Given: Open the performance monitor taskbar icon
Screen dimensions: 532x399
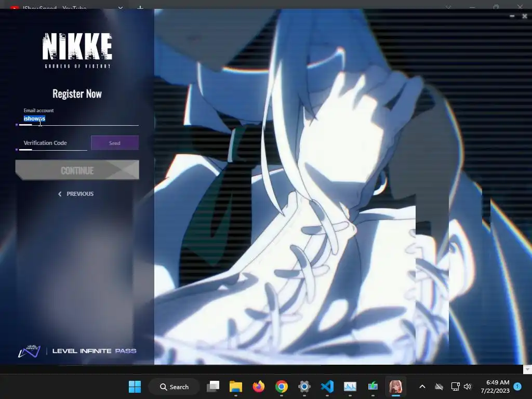Looking at the screenshot, I should [350, 387].
